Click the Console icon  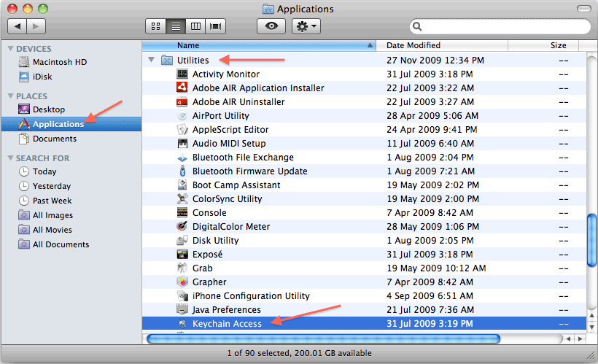[x=182, y=212]
